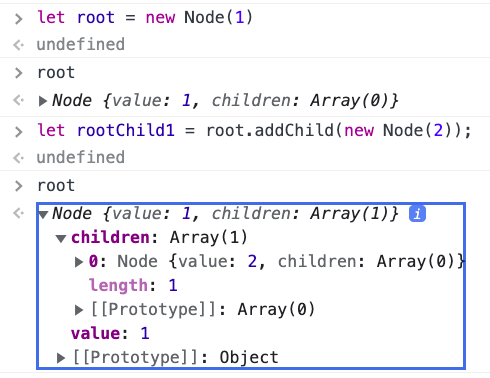
Task: Click the return arrow beside Node {value: 1, children: Array(0)}
Action: click(18, 100)
